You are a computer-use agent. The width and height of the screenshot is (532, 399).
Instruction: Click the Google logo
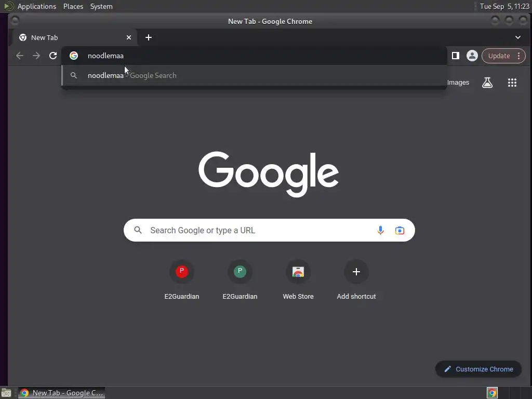click(x=269, y=175)
